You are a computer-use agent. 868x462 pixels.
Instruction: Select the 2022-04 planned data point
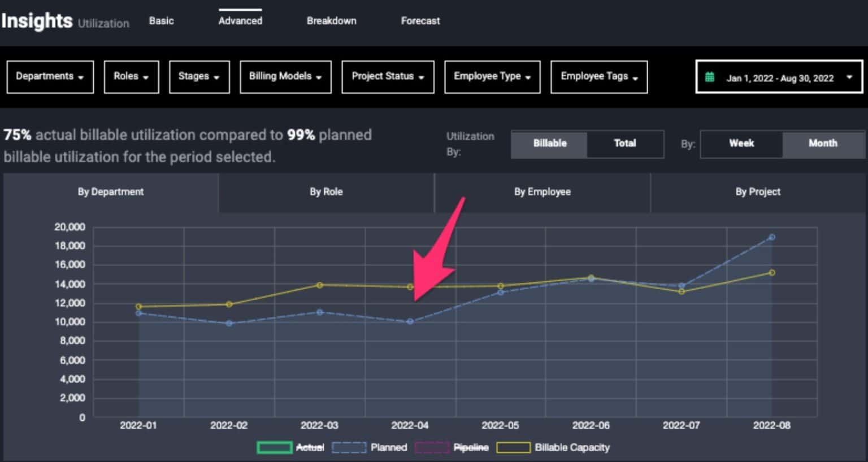pos(409,321)
